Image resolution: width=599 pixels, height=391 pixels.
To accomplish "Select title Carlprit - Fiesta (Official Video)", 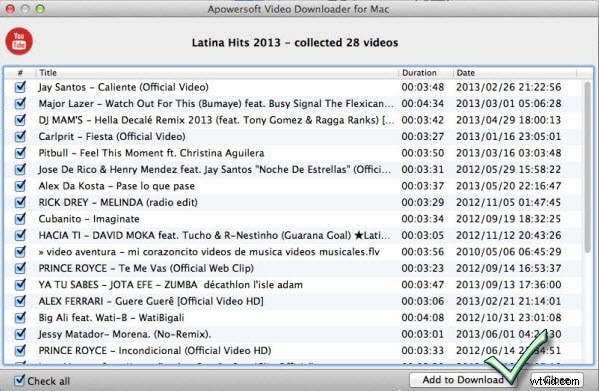I will (x=112, y=136).
